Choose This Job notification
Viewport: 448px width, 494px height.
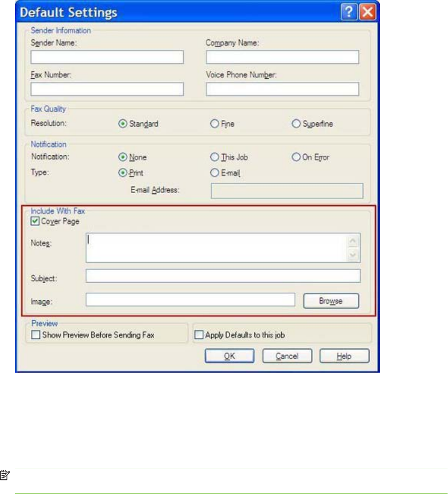pyautogui.click(x=214, y=157)
